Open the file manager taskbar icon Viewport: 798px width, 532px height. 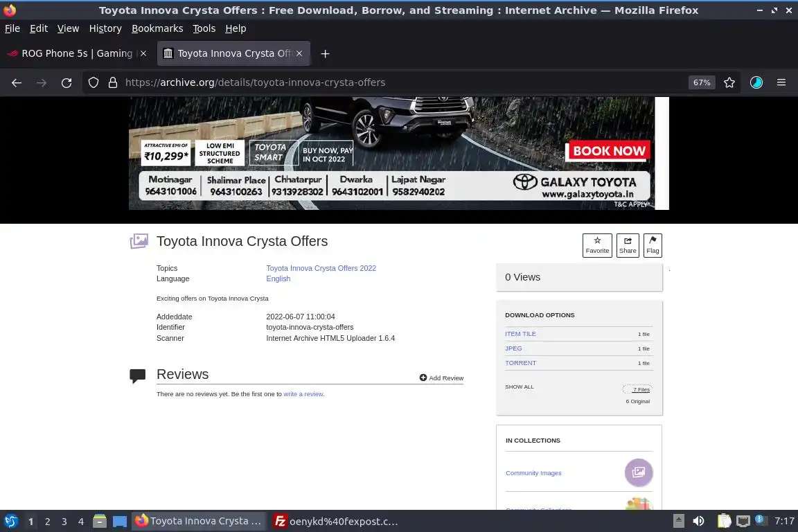click(100, 522)
